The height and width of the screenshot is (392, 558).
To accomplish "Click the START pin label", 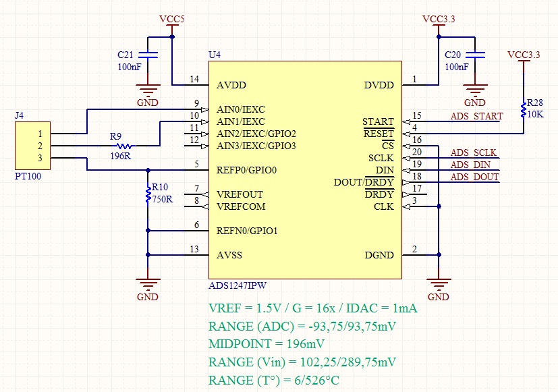I will tap(379, 121).
